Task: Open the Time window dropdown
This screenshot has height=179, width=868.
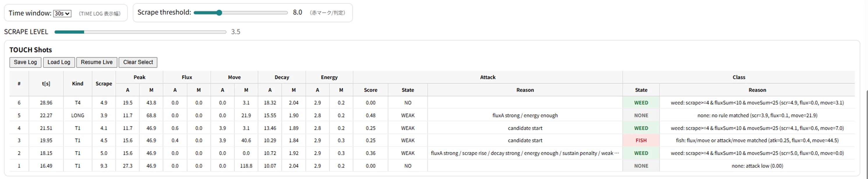Action: pos(62,13)
